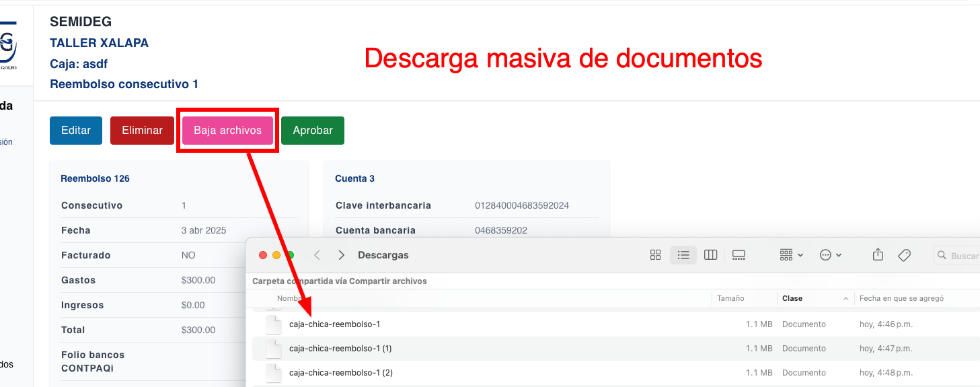This screenshot has width=980, height=387.
Task: Click Clave interbancaria value 012840004683592024
Action: click(x=522, y=205)
